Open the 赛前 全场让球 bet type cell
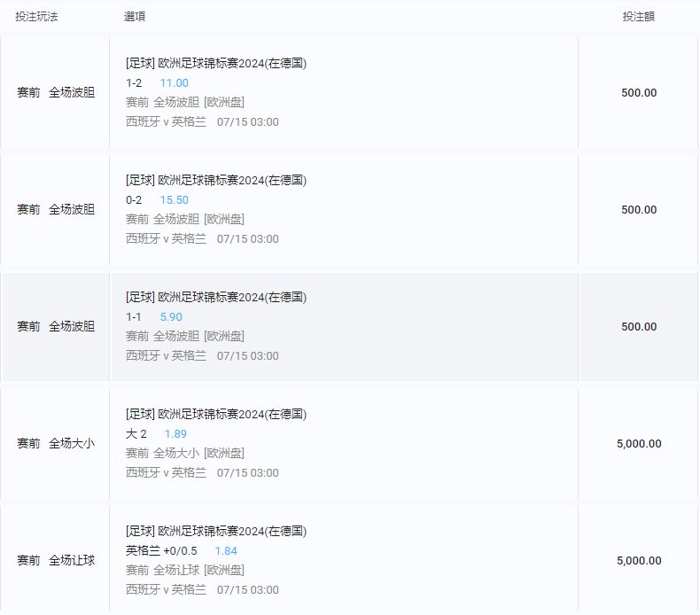 [56, 561]
